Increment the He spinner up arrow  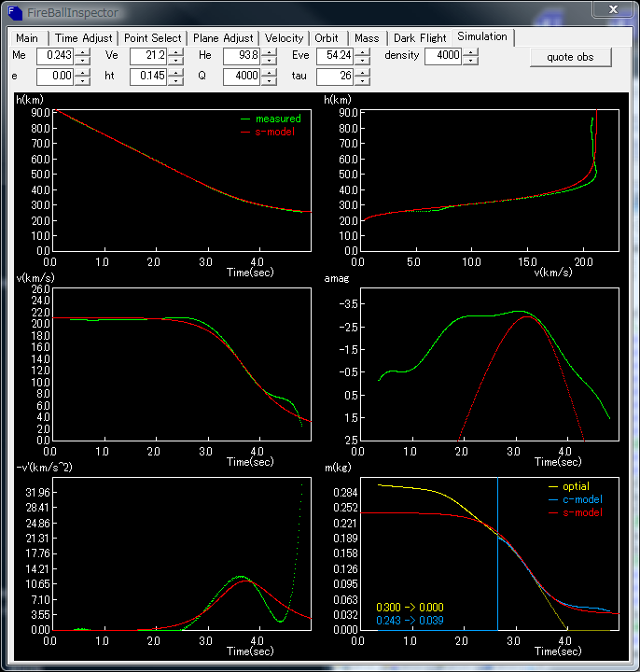(x=270, y=52)
